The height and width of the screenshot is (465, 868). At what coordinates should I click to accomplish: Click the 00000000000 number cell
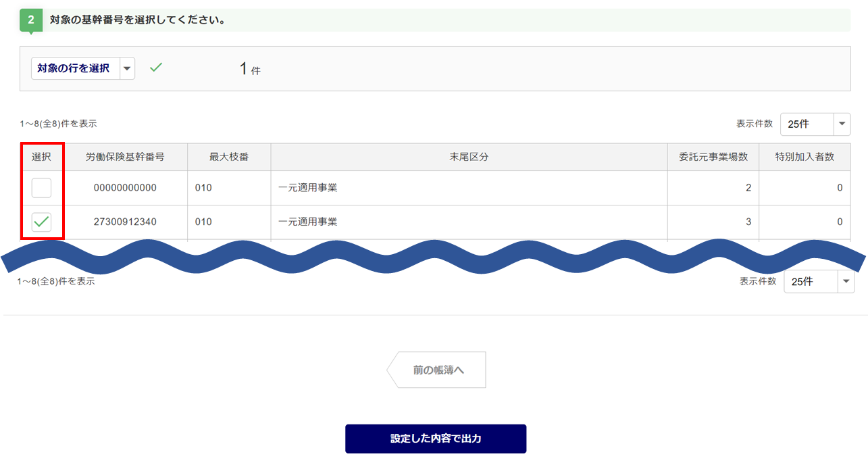click(x=125, y=188)
